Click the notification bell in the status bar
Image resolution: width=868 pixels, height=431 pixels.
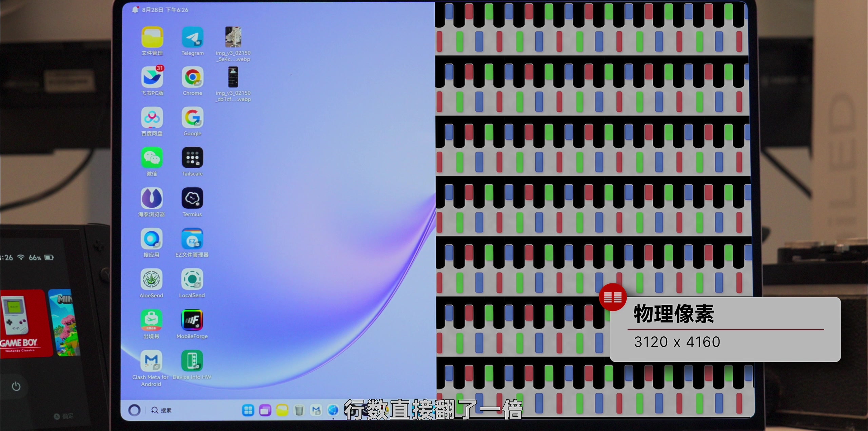point(135,10)
